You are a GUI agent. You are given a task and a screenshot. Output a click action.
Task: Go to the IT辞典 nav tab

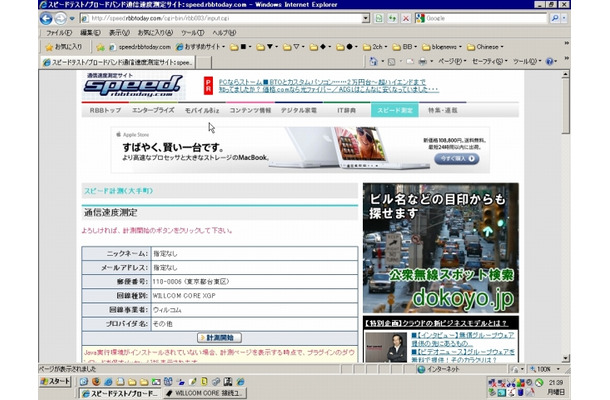346,111
